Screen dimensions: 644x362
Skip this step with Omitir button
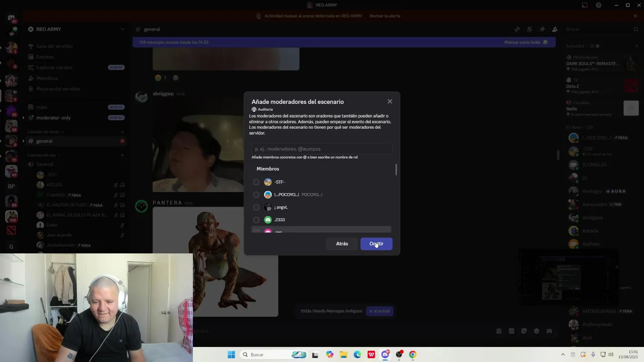coord(376,244)
